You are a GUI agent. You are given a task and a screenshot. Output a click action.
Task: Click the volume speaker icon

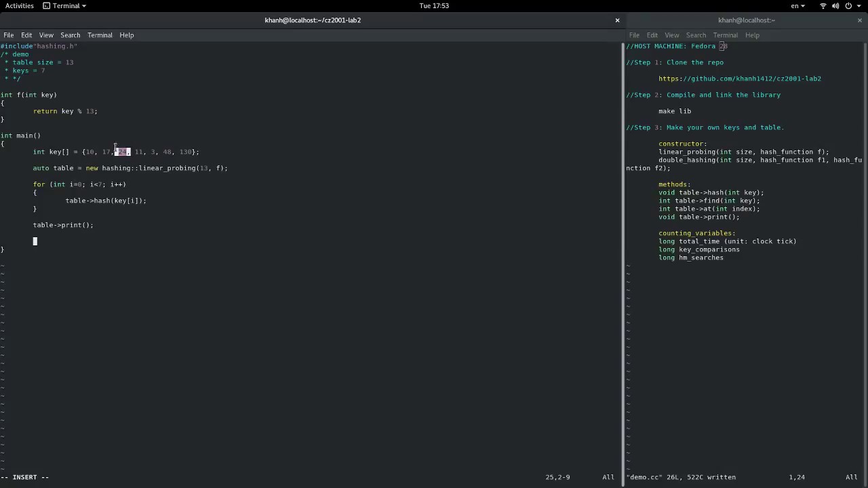coord(836,5)
